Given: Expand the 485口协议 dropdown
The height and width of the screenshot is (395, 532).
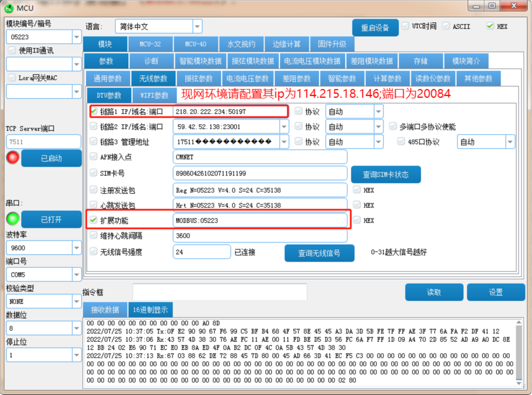Looking at the screenshot, I should tap(510, 142).
